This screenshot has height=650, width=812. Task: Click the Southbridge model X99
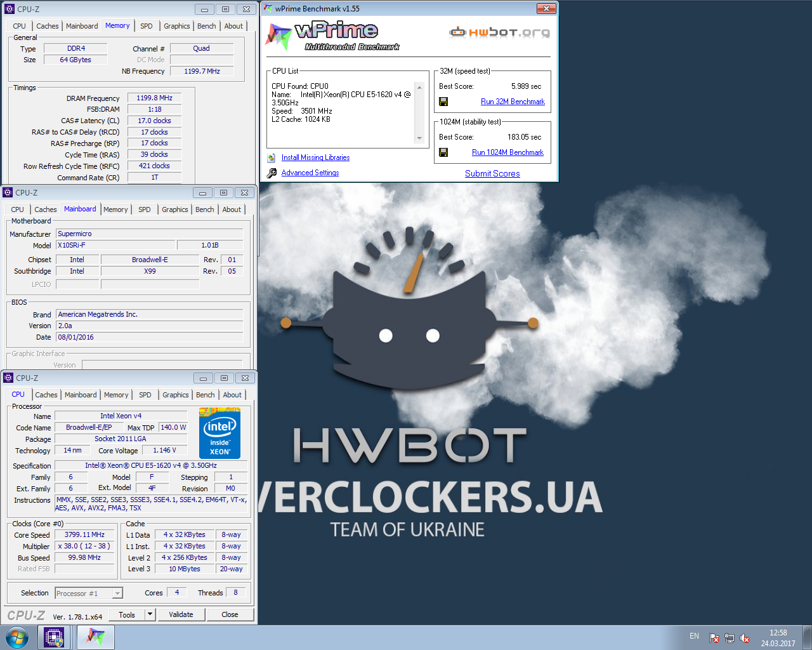(x=150, y=271)
